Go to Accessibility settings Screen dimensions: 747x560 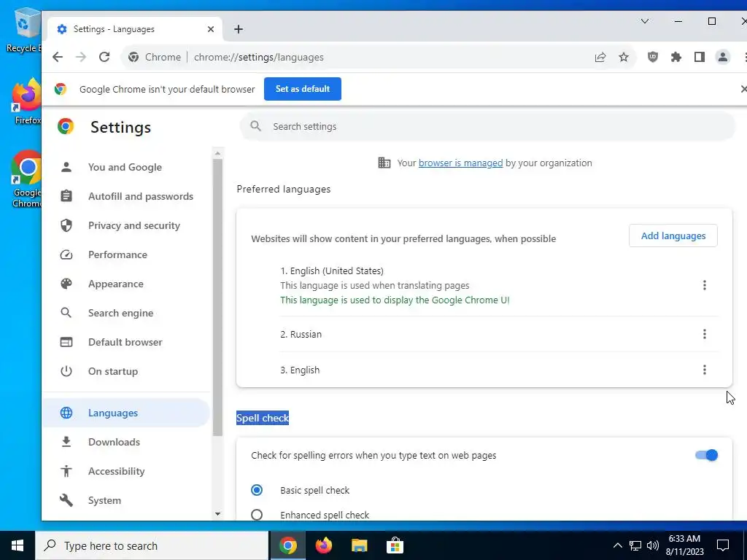116,472
